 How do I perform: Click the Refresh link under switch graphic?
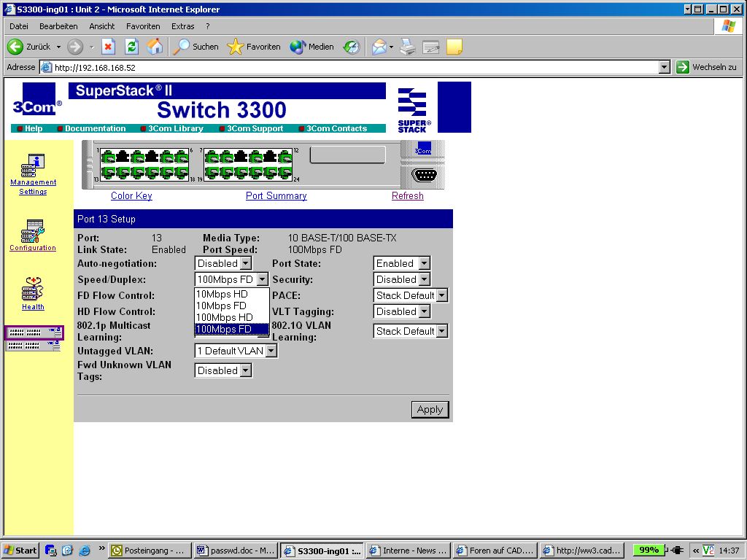(x=407, y=195)
